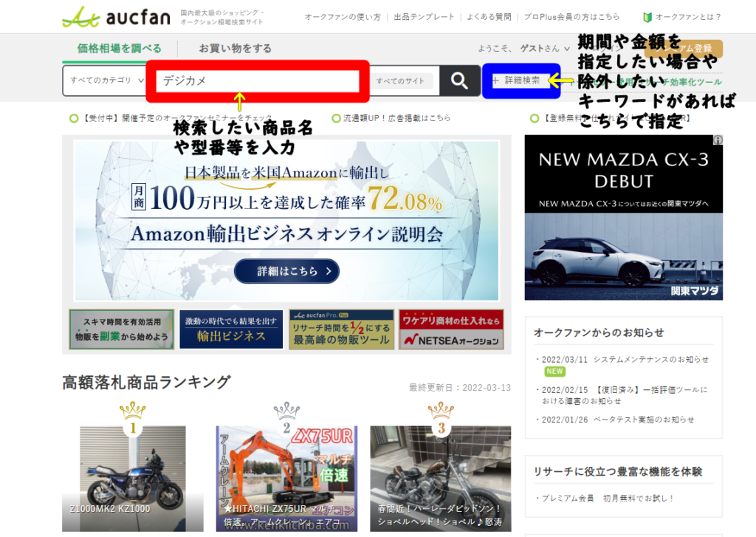This screenshot has width=756, height=537.
Task: Open the rank 1 Z1000MK2 KZ1000 motorcycle item
Action: (133, 479)
